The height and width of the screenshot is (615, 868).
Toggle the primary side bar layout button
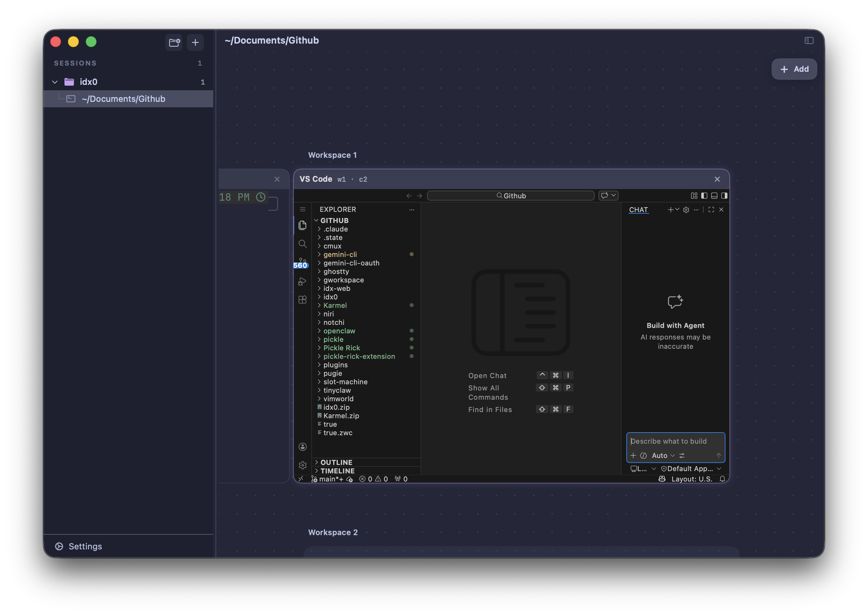pos(704,196)
